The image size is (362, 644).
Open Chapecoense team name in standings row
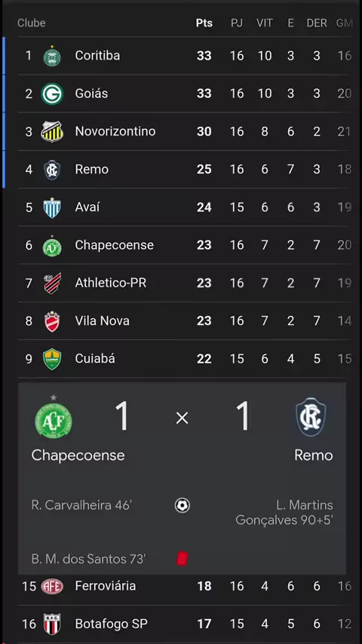point(114,245)
